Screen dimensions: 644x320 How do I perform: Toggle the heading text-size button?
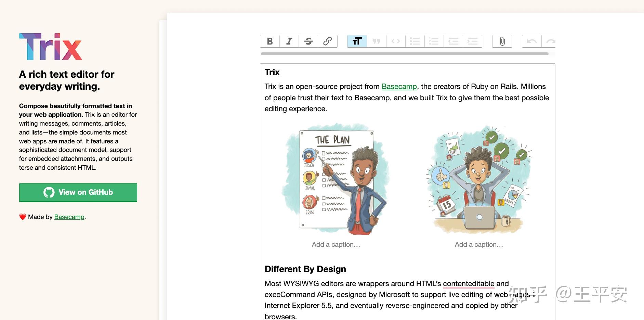pos(357,41)
